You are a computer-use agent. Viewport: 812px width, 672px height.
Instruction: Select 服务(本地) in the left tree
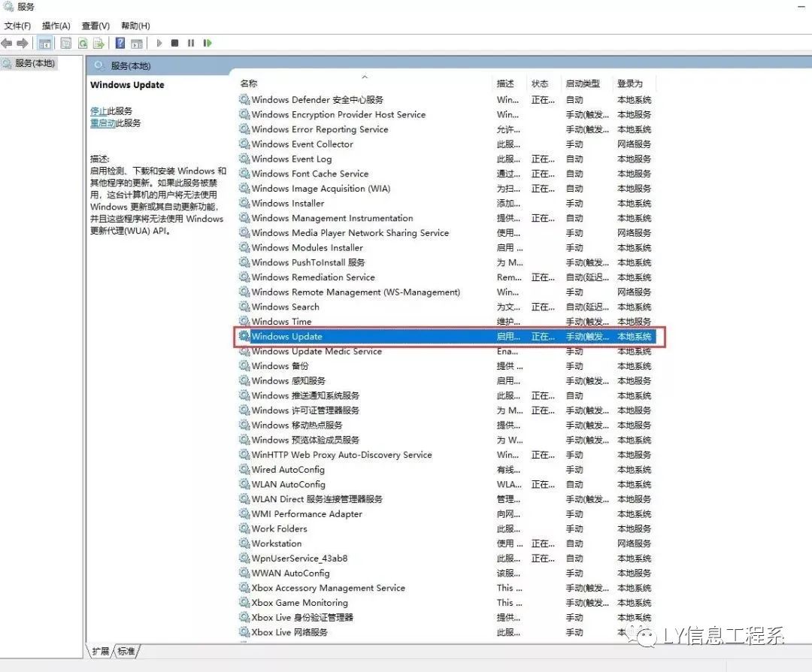pos(34,63)
